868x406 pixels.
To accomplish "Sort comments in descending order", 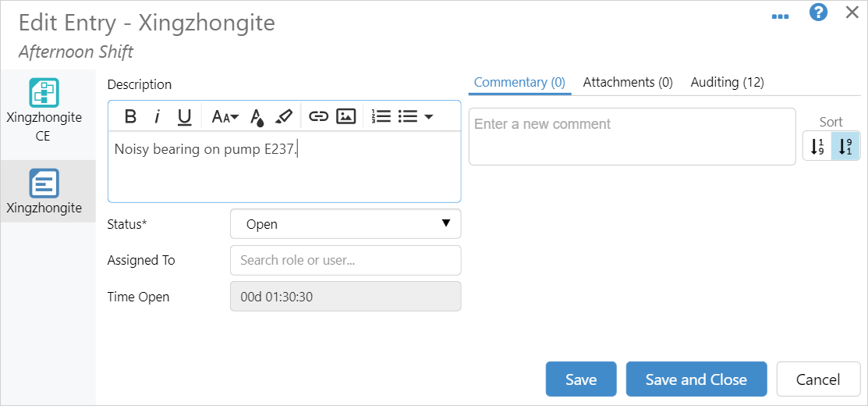I will [x=845, y=146].
